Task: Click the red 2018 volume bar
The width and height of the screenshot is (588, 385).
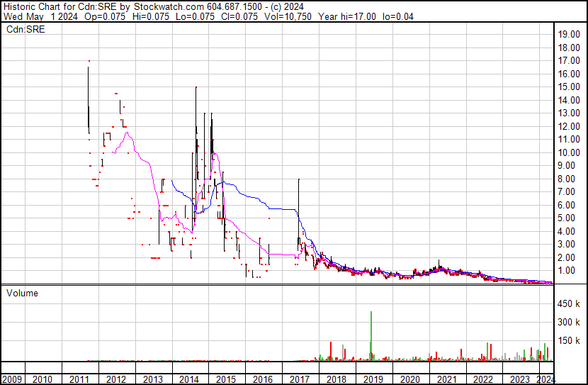Action: tap(331, 351)
